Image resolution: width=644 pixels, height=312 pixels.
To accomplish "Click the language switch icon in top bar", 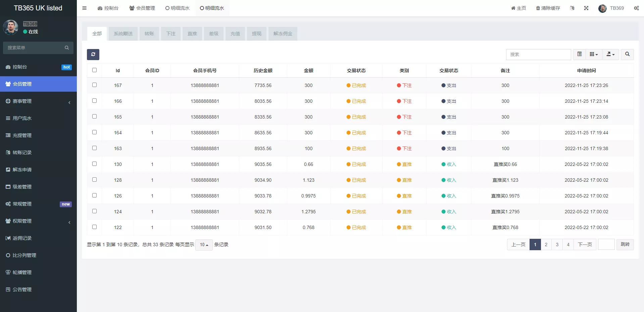I will pos(572,8).
